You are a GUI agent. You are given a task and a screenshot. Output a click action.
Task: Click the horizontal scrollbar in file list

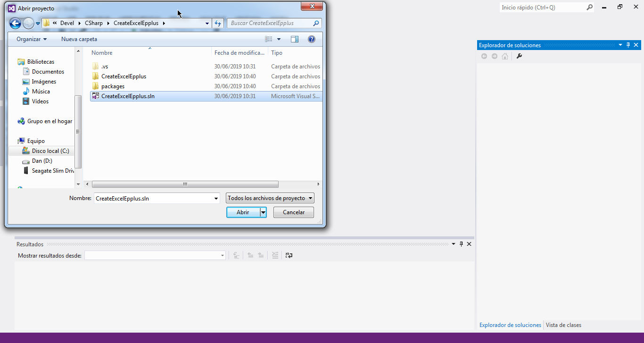(x=185, y=184)
